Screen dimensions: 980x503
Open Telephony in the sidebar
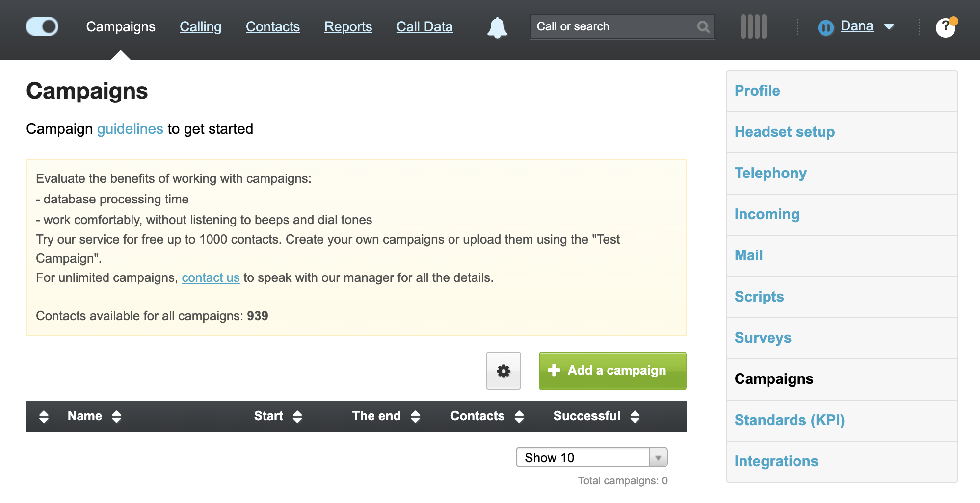pos(770,173)
